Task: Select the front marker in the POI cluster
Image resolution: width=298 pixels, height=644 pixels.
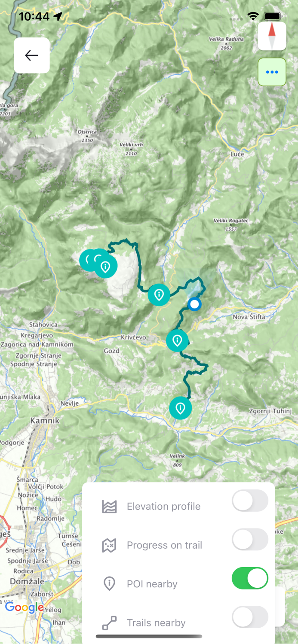Action: pos(105,267)
